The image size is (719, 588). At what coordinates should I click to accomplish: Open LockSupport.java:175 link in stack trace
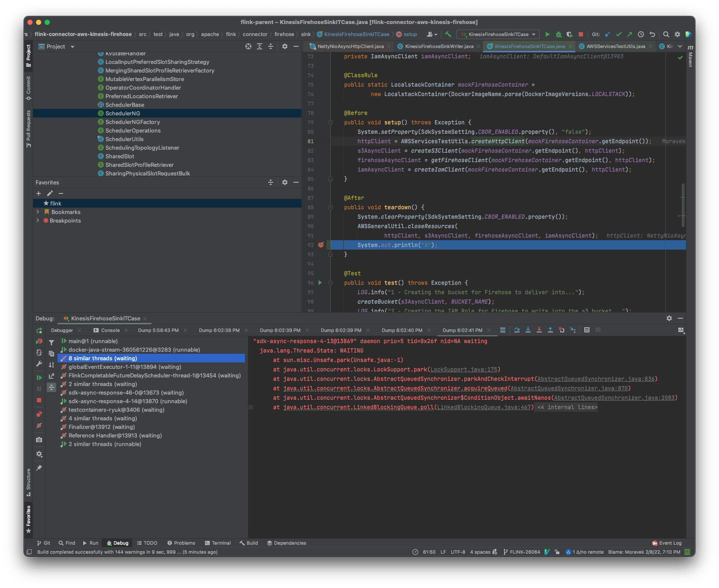pyautogui.click(x=464, y=369)
